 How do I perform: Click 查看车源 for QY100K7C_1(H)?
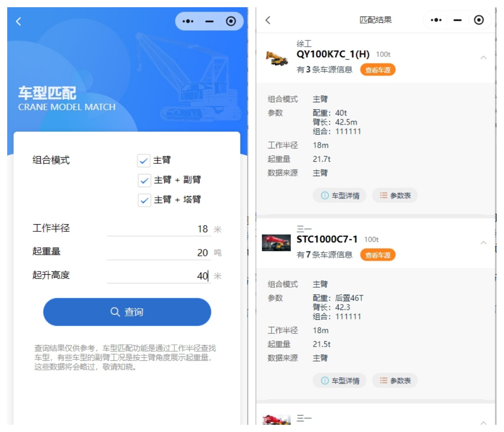pos(378,70)
